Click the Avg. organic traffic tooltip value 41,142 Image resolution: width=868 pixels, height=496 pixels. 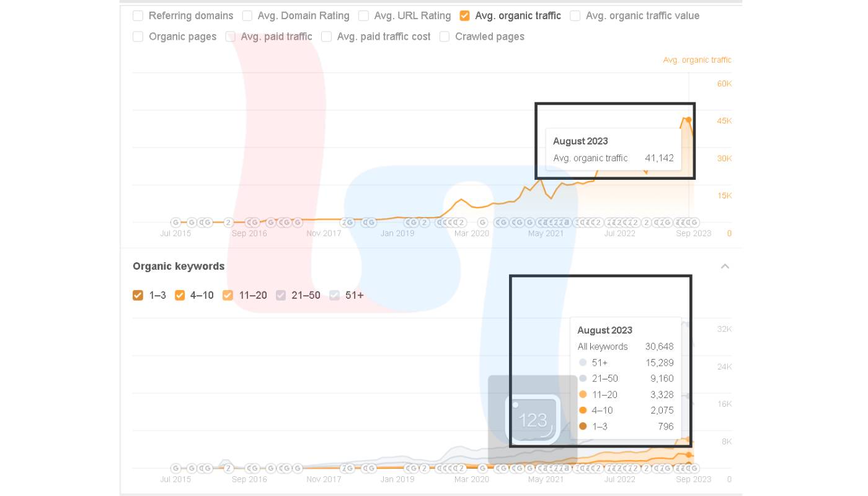click(659, 158)
